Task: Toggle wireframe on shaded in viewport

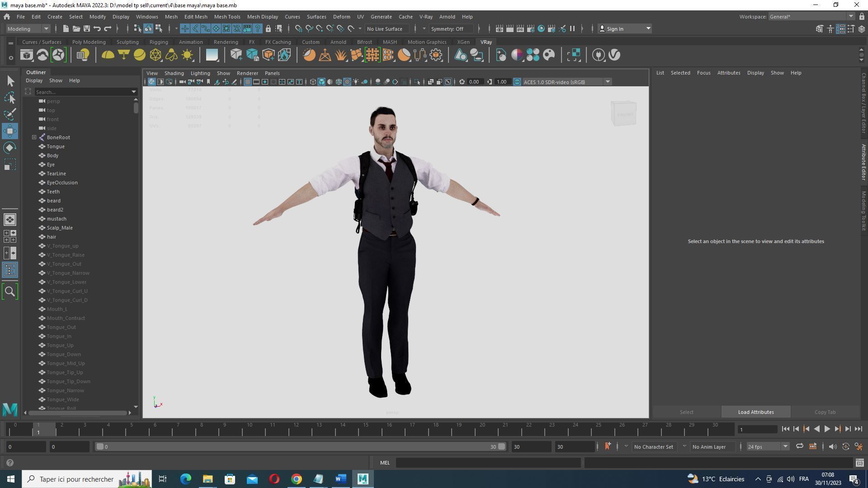Action: (x=339, y=82)
